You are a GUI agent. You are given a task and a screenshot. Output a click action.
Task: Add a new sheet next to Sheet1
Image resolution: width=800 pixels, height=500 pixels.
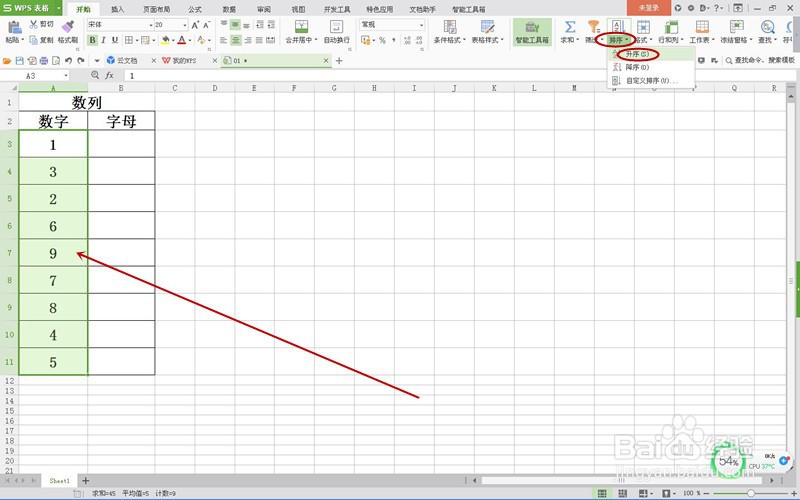86,481
